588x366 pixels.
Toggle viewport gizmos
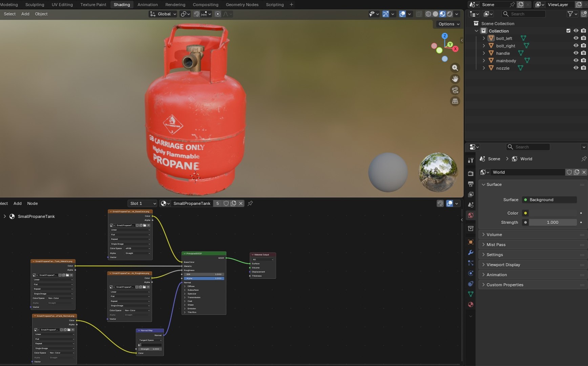tap(385, 14)
